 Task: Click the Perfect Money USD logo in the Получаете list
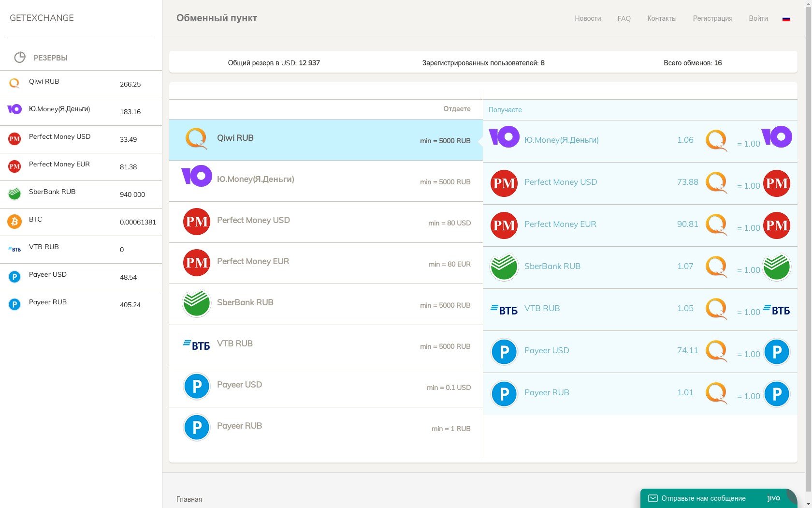(504, 183)
